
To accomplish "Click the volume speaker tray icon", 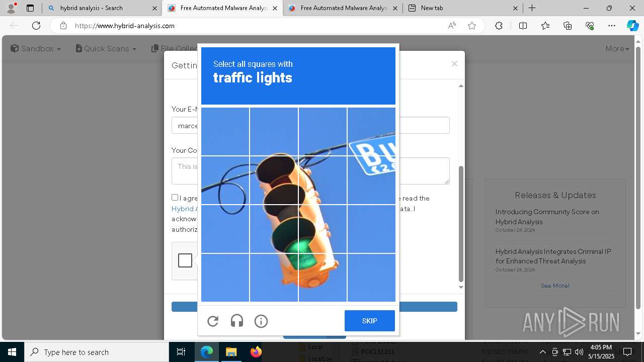I will 579,352.
